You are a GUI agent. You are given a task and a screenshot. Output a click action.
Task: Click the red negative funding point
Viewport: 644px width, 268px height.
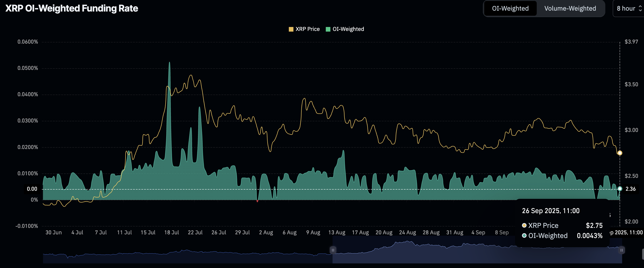click(x=257, y=201)
